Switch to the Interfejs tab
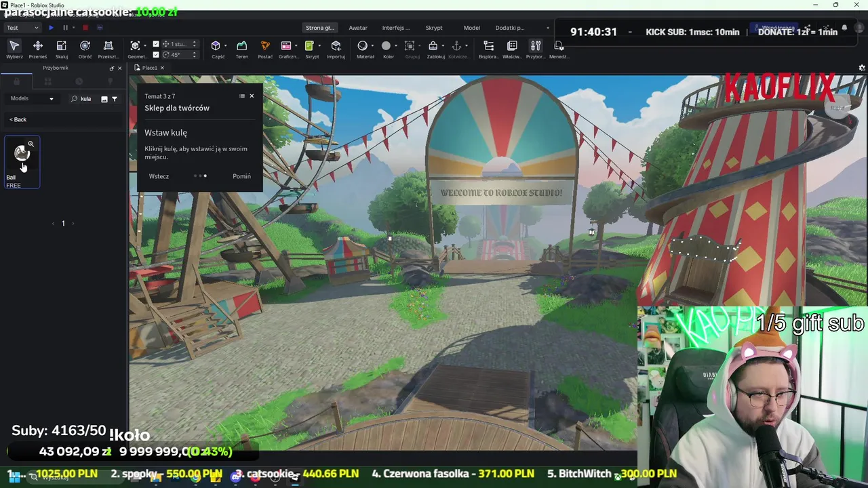Screen dimensions: 868x488 pyautogui.click(x=396, y=28)
